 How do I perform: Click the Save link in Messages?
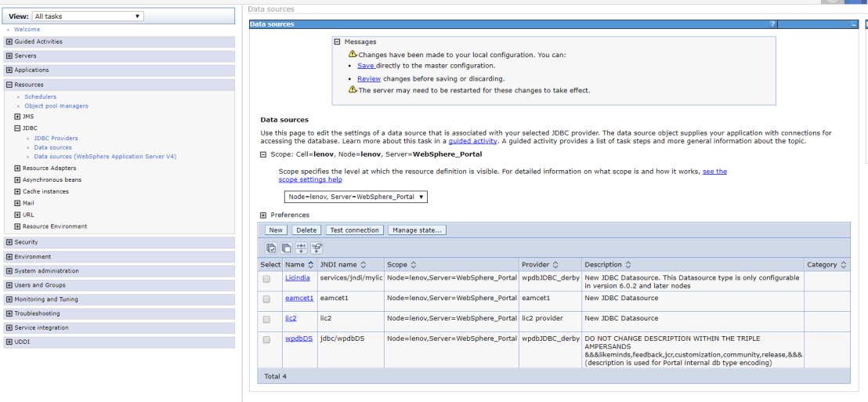coord(365,66)
